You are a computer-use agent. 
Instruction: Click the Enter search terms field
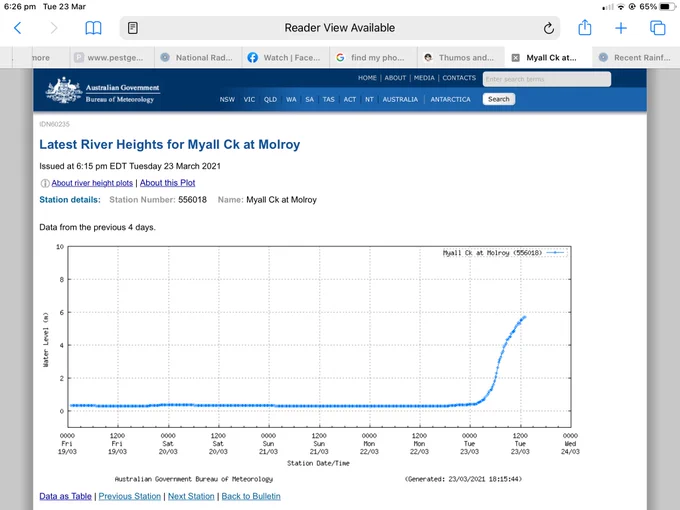pyautogui.click(x=547, y=79)
